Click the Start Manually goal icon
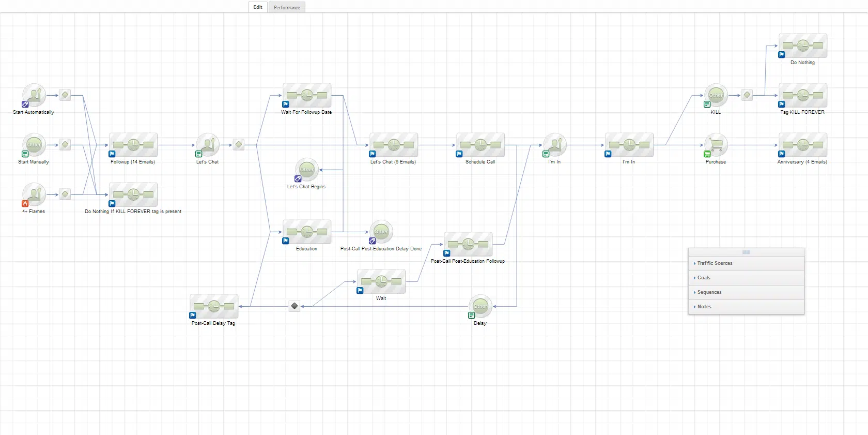The width and height of the screenshot is (868, 435). 34,145
